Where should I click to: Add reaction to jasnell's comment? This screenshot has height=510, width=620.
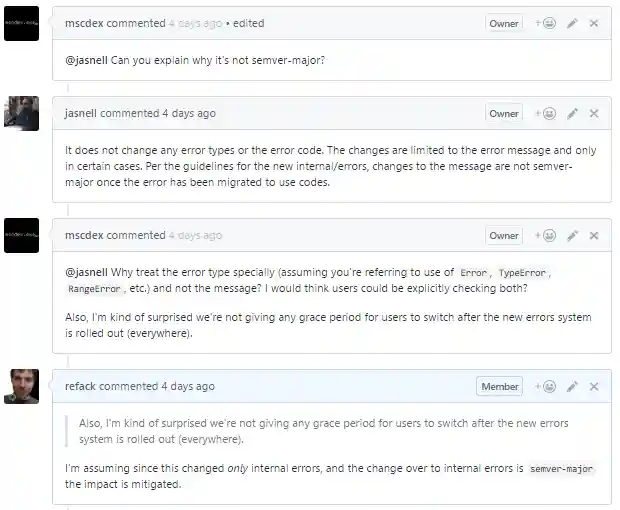pyautogui.click(x=543, y=114)
